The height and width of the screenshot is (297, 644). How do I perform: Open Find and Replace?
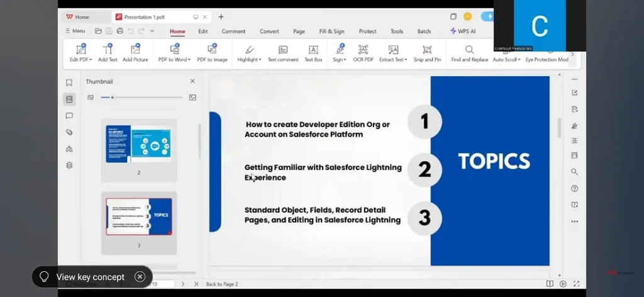(469, 50)
